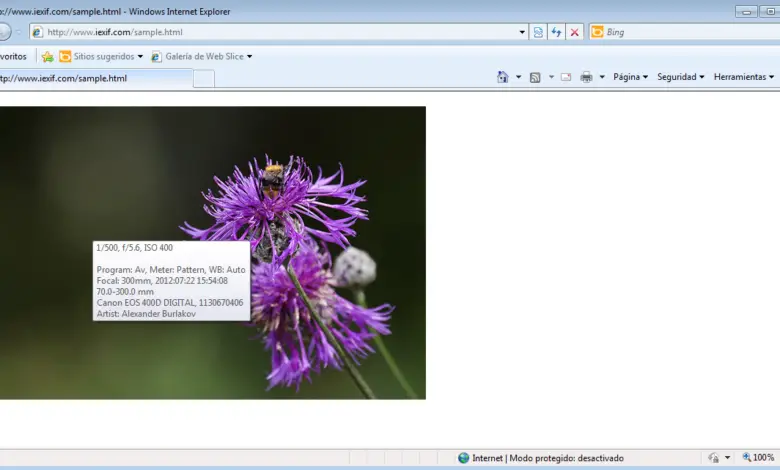The image size is (780, 470).
Task: Open the Herramientas menu
Action: click(x=744, y=77)
